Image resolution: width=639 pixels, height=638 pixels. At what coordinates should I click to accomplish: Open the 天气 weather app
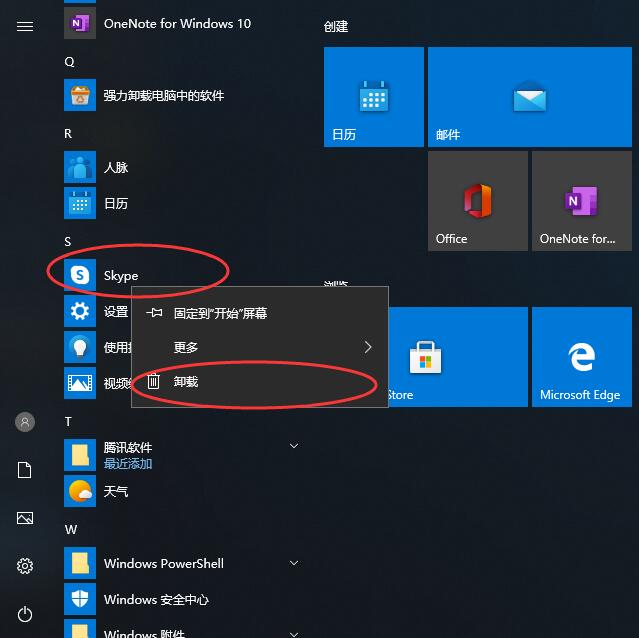click(x=182, y=491)
